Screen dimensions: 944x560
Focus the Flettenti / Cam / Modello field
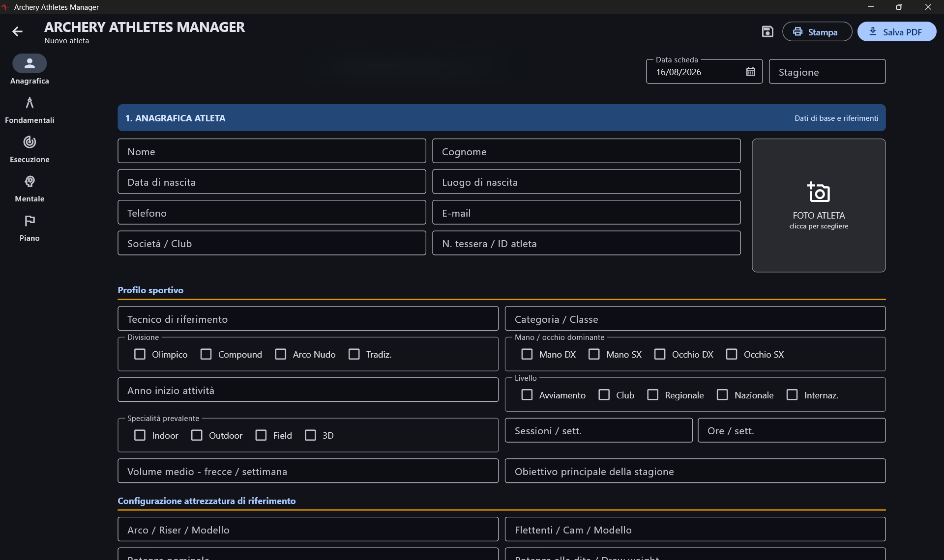pos(695,530)
